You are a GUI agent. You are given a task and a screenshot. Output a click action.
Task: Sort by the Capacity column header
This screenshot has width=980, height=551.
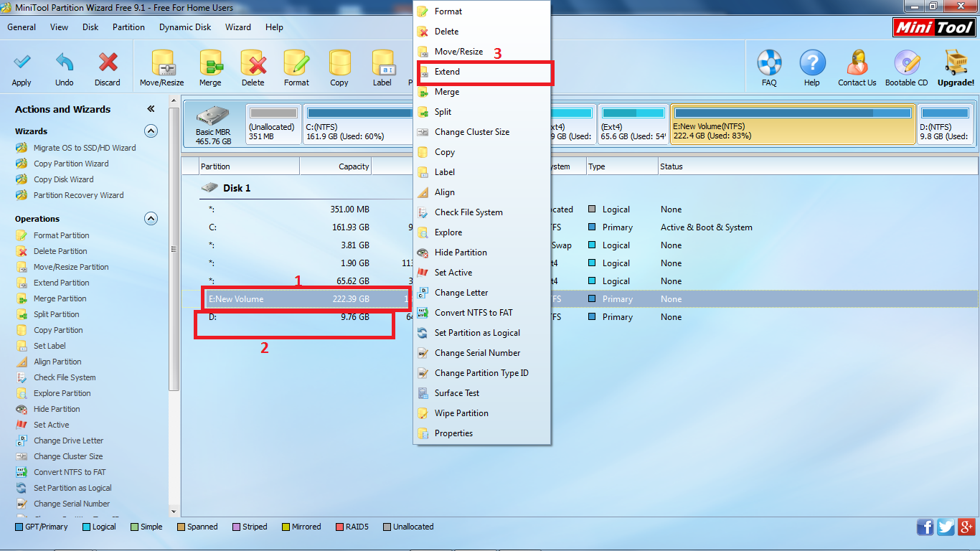(336, 166)
